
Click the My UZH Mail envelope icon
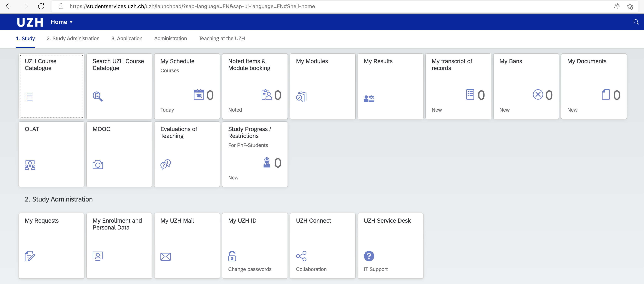coord(165,257)
